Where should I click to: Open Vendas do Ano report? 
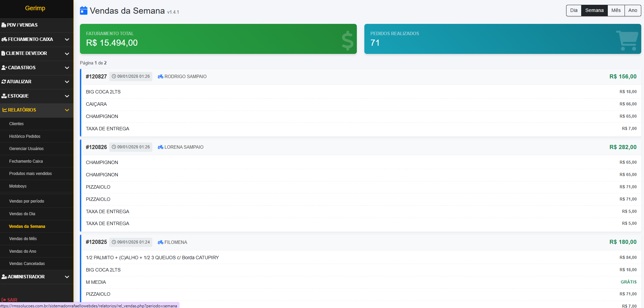(x=37, y=251)
